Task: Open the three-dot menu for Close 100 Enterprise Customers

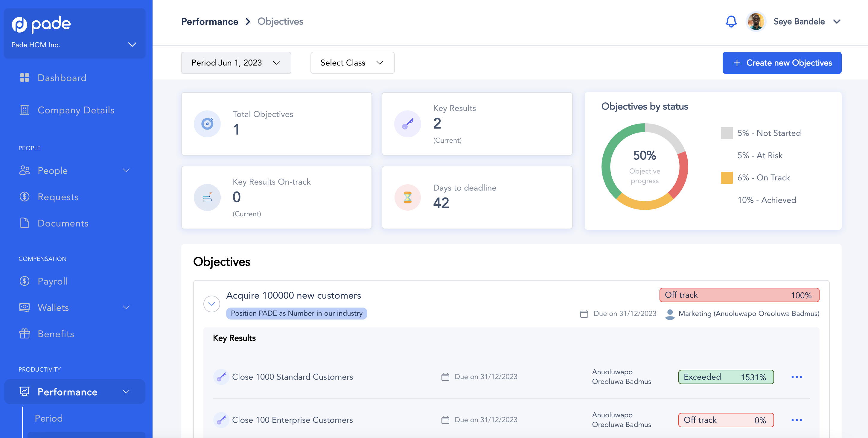Action: click(797, 420)
